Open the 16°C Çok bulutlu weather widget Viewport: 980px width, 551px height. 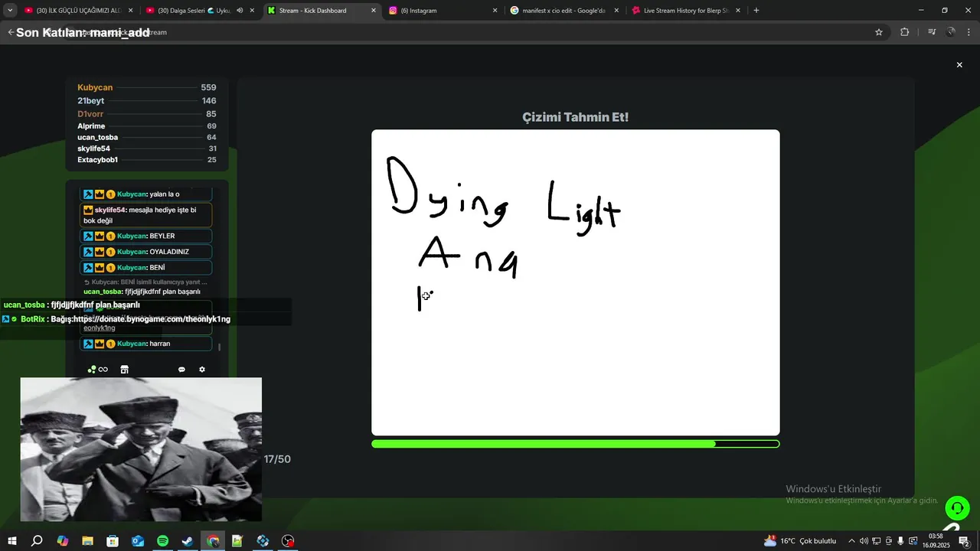click(x=800, y=541)
